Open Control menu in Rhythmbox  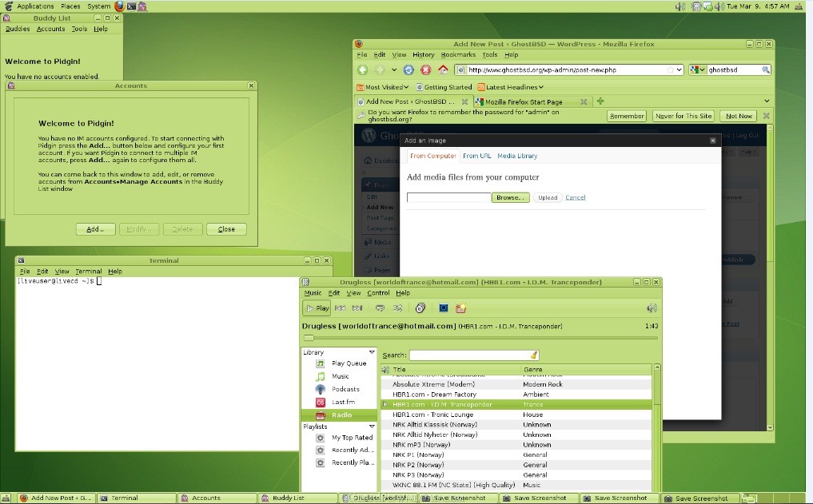378,292
